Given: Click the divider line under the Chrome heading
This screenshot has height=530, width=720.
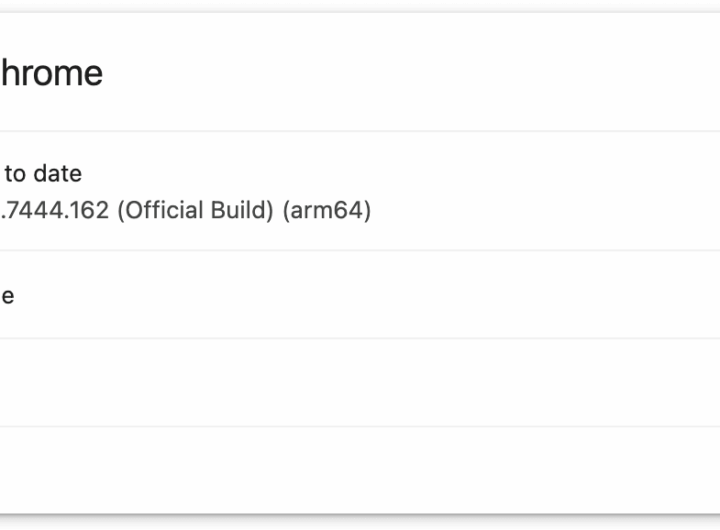Looking at the screenshot, I should (360, 131).
